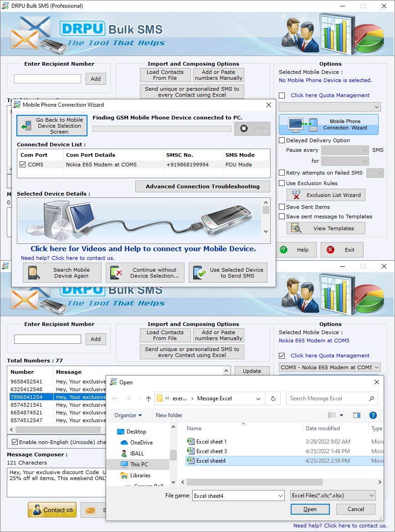Open View Templates
Screen dimensions: 395x532
pos(325,228)
